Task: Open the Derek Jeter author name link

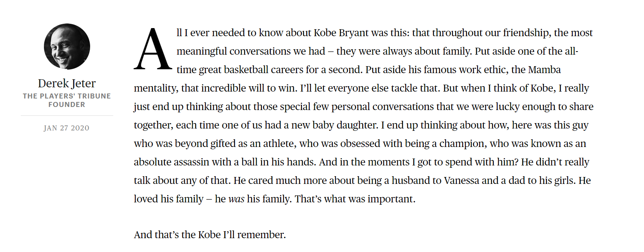Action: point(67,83)
